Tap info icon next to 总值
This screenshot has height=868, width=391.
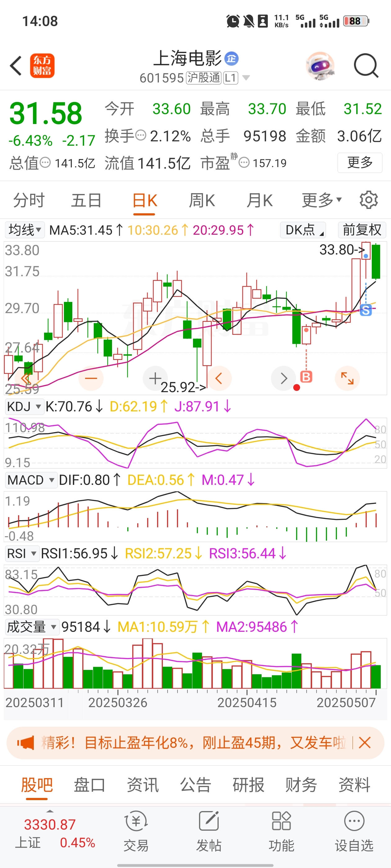45,163
